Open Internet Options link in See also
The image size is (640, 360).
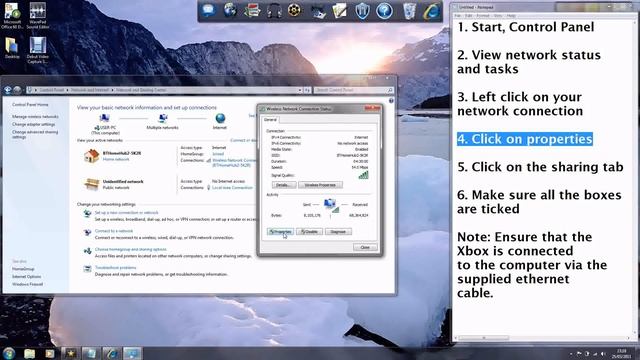27,277
